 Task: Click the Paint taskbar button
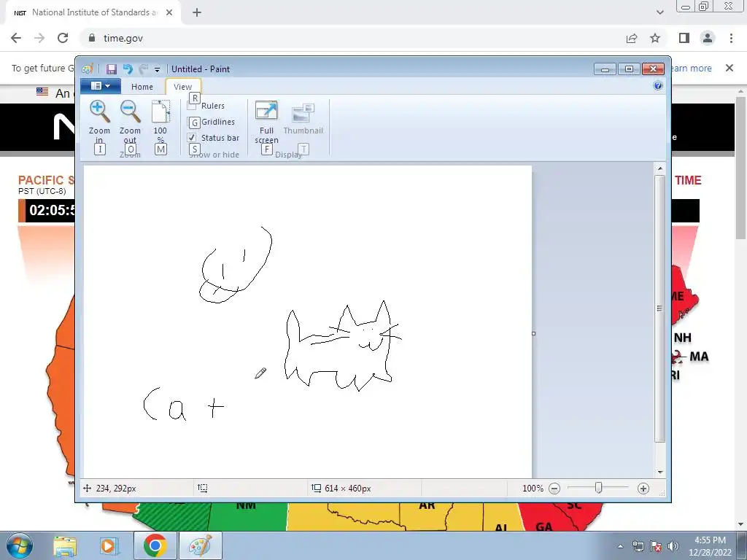click(201, 545)
